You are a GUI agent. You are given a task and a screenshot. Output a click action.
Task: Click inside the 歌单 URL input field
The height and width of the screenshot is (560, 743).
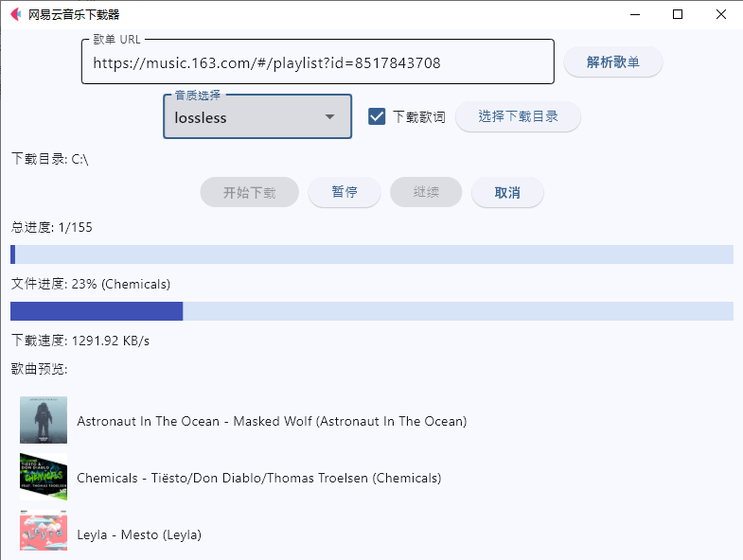317,62
